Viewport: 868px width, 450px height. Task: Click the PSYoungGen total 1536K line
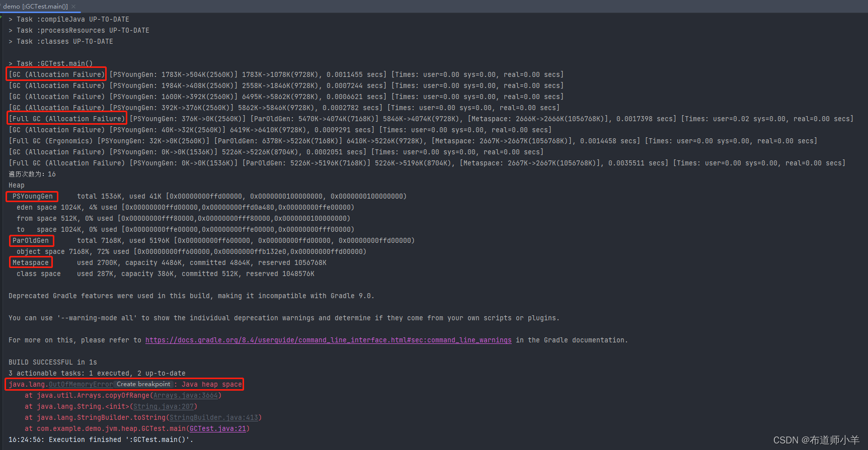click(209, 197)
